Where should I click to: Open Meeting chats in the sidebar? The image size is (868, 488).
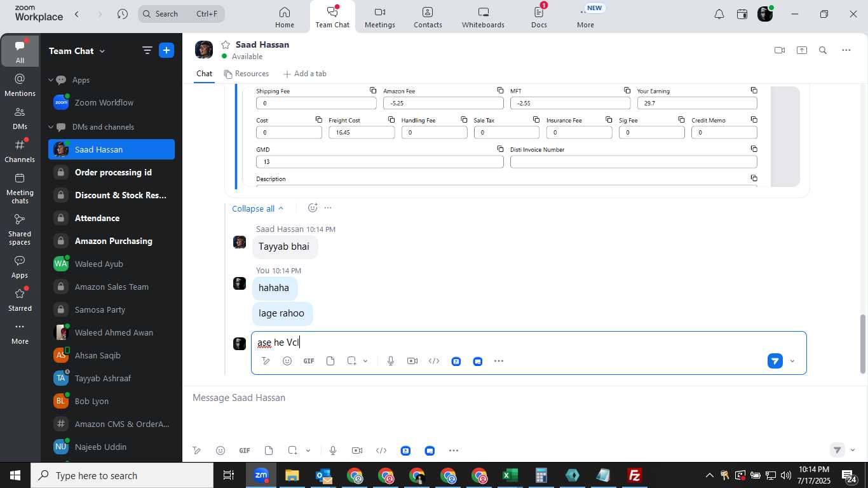click(x=20, y=188)
